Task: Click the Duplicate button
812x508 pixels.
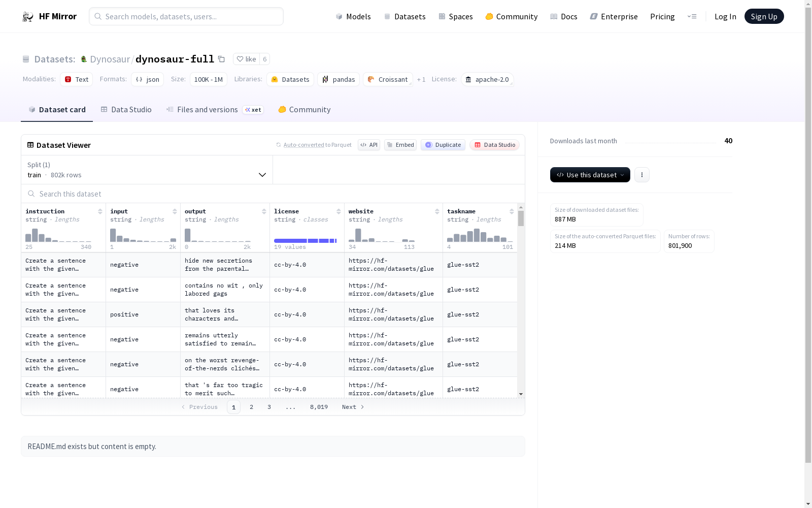Action: [443, 145]
